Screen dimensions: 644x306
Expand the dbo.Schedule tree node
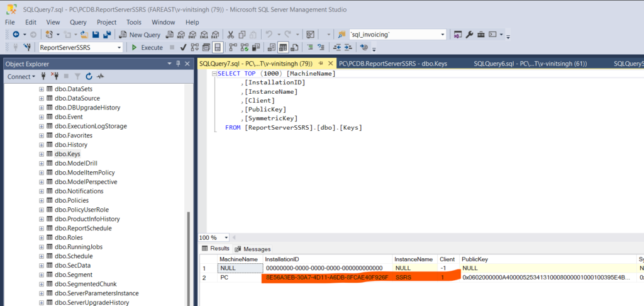coord(42,256)
